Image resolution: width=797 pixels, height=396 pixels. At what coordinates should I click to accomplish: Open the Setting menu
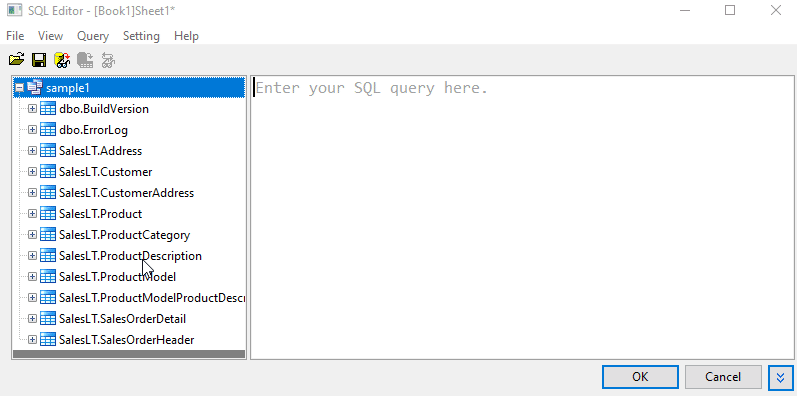141,36
